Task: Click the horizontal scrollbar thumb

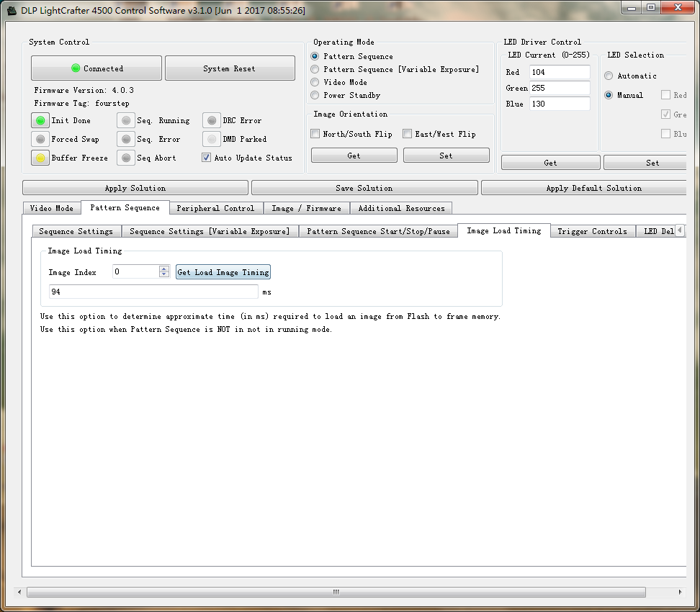Action: 336,592
